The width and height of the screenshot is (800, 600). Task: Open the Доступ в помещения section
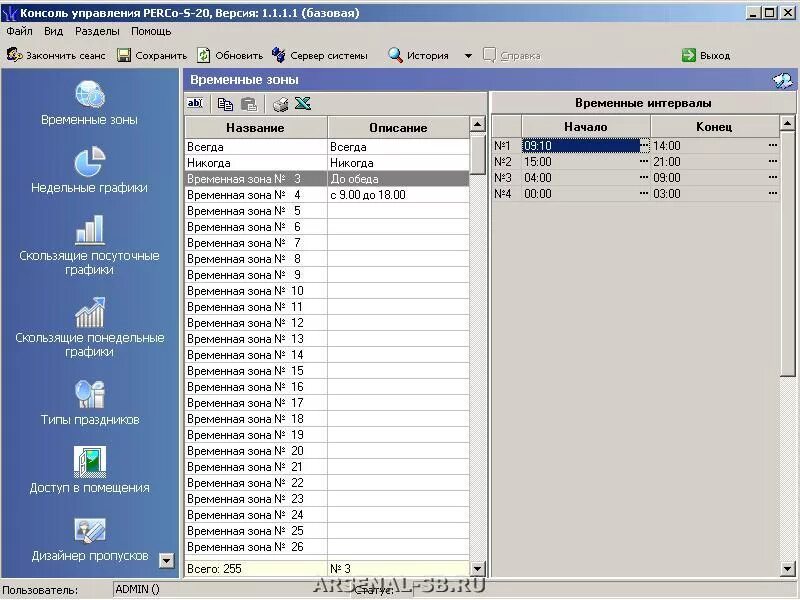click(89, 470)
